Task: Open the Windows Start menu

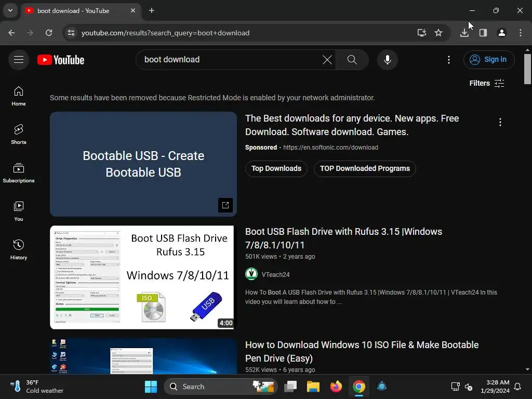Action: [x=151, y=387]
